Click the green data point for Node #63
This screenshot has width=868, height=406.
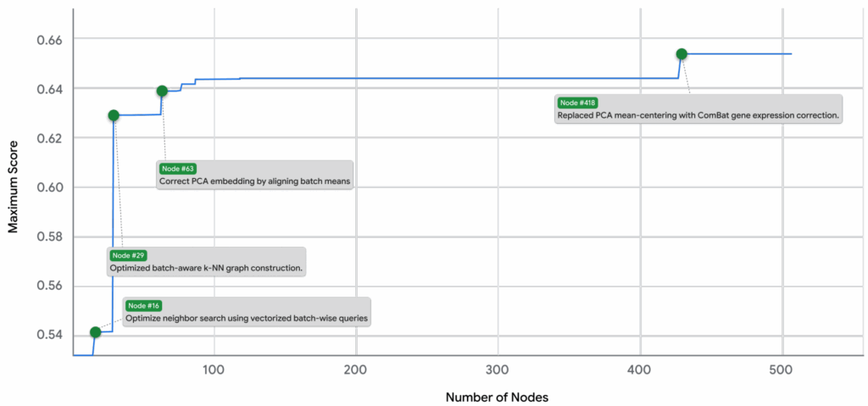[162, 91]
